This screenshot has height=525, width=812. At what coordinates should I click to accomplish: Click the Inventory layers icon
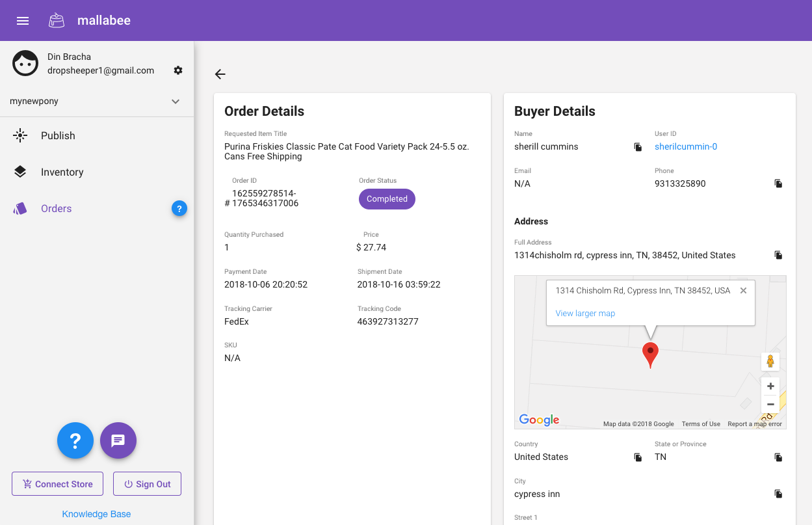[20, 172]
